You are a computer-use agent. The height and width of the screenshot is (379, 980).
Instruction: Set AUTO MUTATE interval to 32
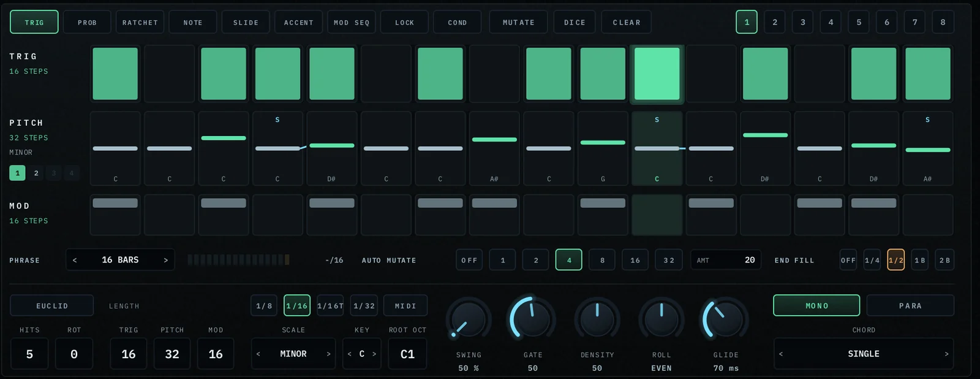point(669,260)
